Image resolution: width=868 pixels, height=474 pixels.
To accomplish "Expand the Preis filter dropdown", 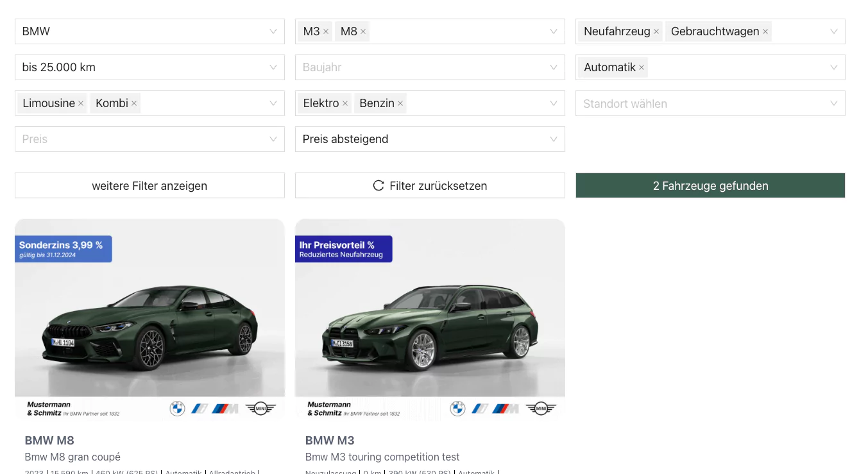I will (149, 139).
